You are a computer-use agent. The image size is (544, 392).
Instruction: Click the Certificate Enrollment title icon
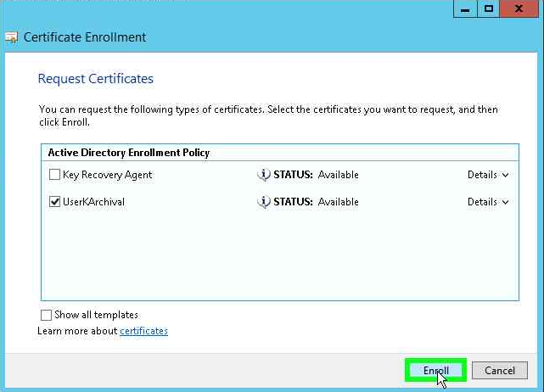tap(11, 37)
